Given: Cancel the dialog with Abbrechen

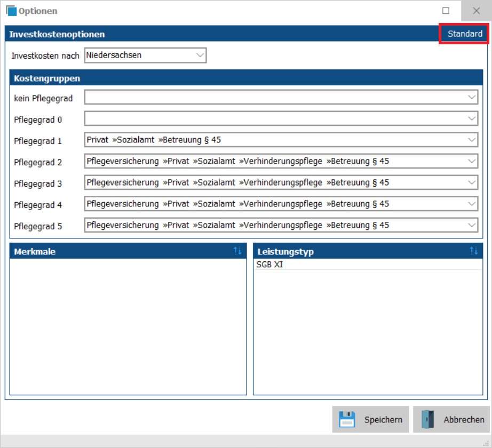Looking at the screenshot, I should (x=451, y=419).
